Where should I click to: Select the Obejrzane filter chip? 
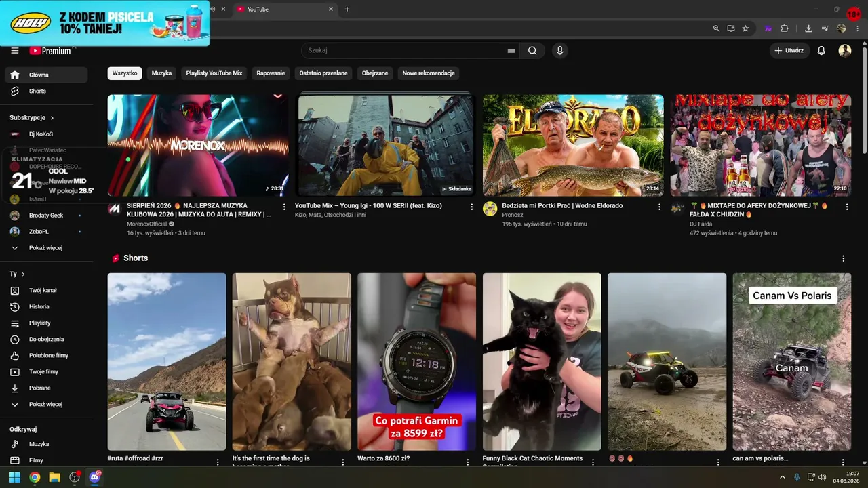pos(375,73)
